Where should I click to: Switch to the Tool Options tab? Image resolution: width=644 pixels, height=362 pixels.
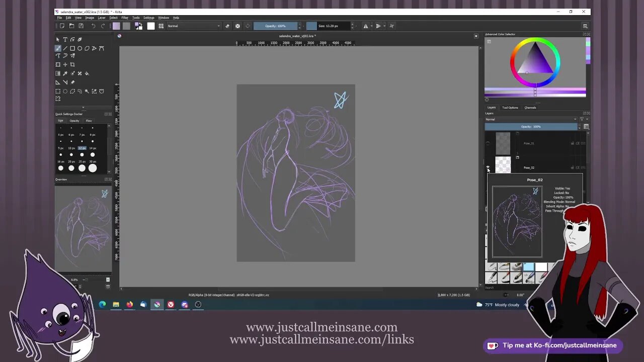pyautogui.click(x=510, y=108)
